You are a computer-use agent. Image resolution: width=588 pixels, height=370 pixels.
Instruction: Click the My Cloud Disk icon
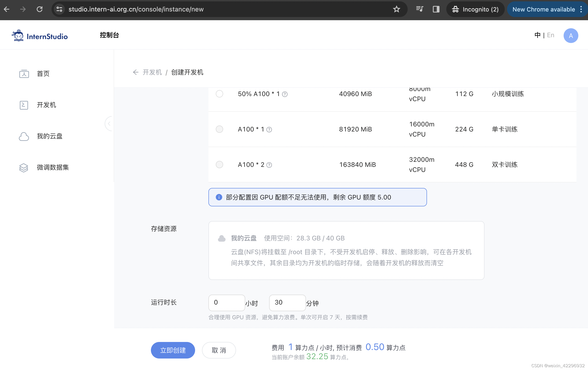coord(24,136)
